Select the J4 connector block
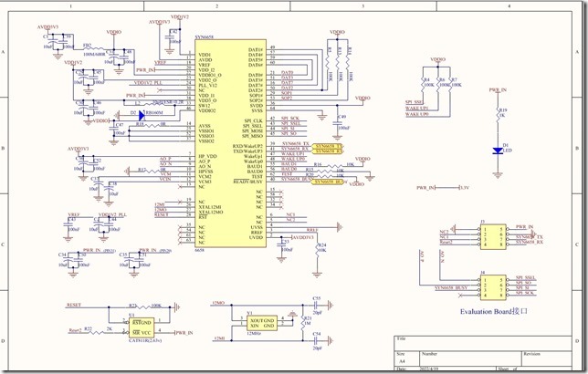 tap(493, 287)
